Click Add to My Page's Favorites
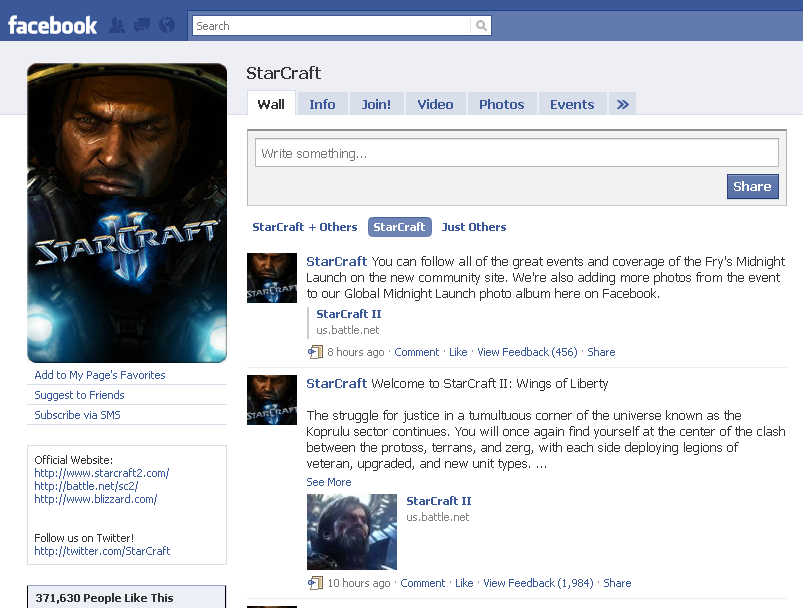This screenshot has height=608, width=803. click(x=100, y=375)
